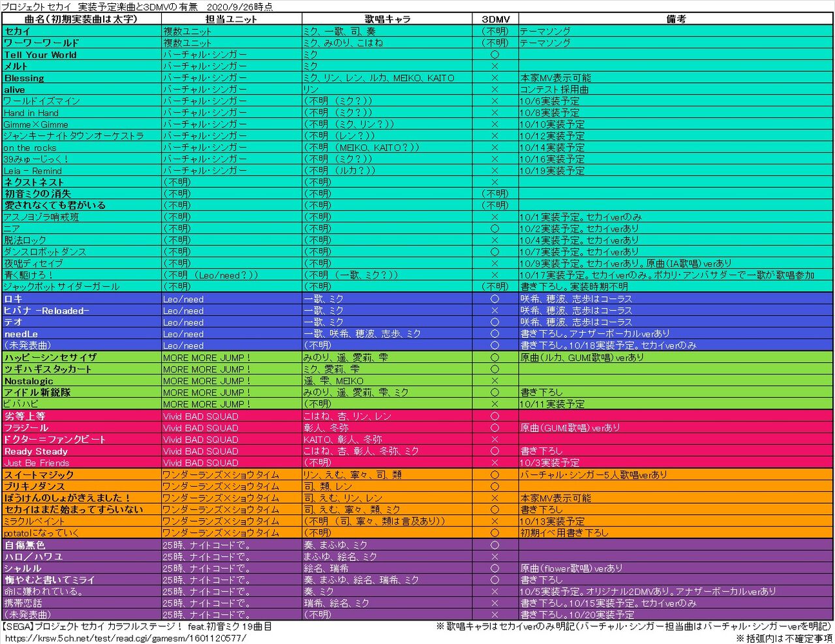This screenshot has width=835, height=644.
Task: Select the Gimme×Gimme song cell
Action: click(82, 124)
